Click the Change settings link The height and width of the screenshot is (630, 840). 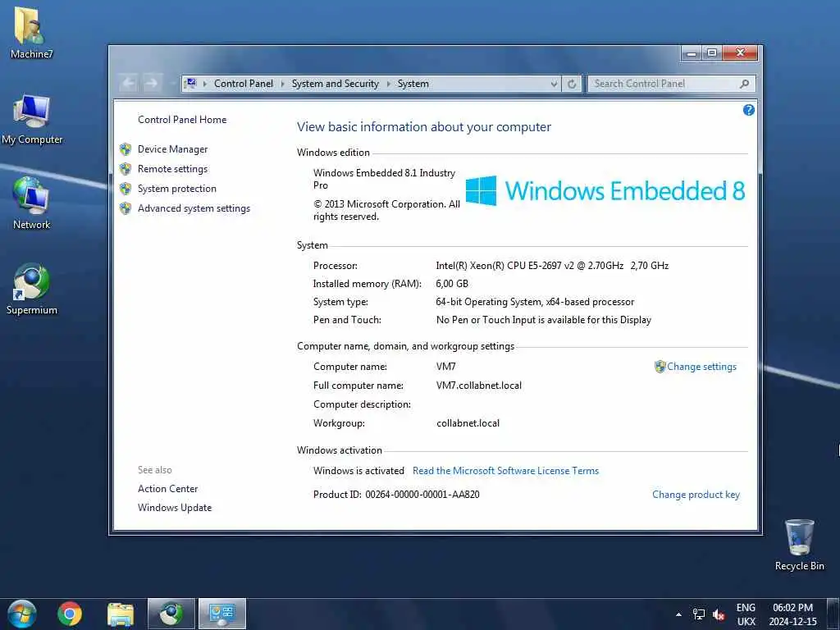click(701, 367)
